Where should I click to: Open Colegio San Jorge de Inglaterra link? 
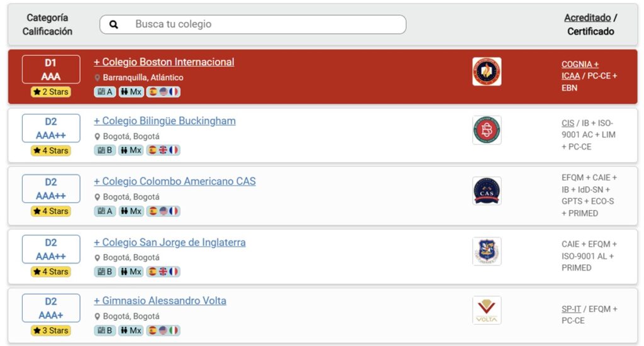pos(170,242)
